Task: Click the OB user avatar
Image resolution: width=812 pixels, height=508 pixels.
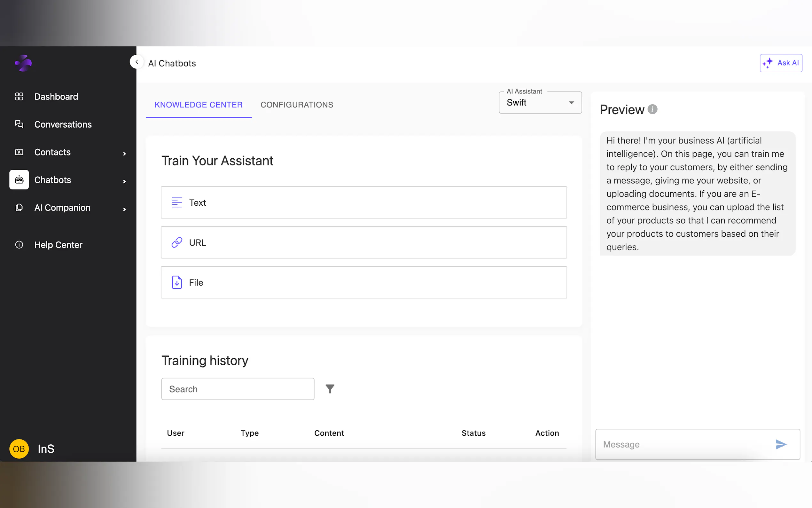Action: click(x=19, y=448)
